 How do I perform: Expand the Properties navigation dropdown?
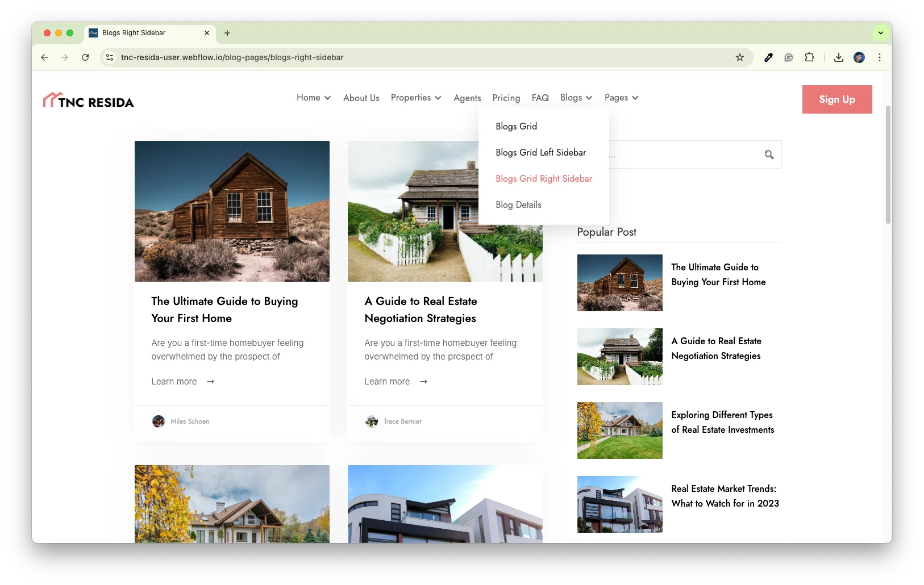pyautogui.click(x=415, y=98)
